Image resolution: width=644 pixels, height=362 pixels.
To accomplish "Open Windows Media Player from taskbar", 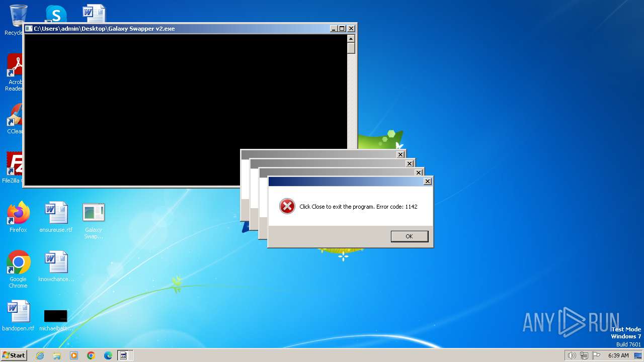I will coord(74,355).
